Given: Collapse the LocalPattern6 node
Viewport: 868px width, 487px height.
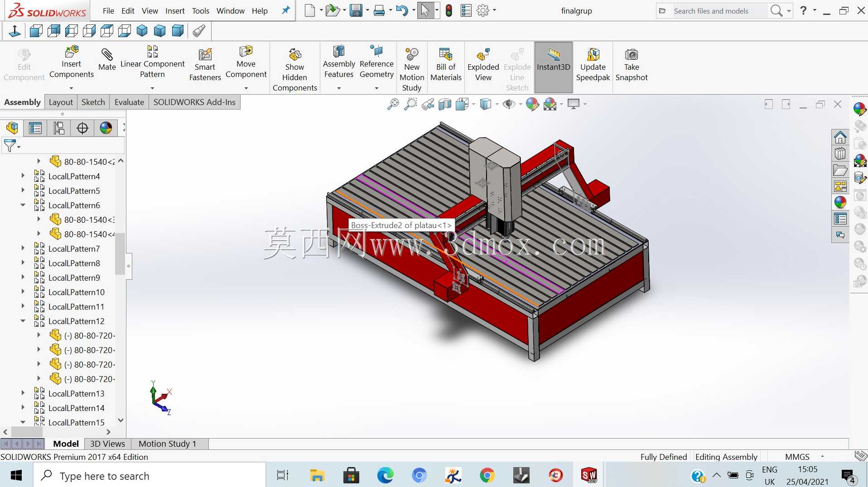Looking at the screenshot, I should click(x=23, y=205).
